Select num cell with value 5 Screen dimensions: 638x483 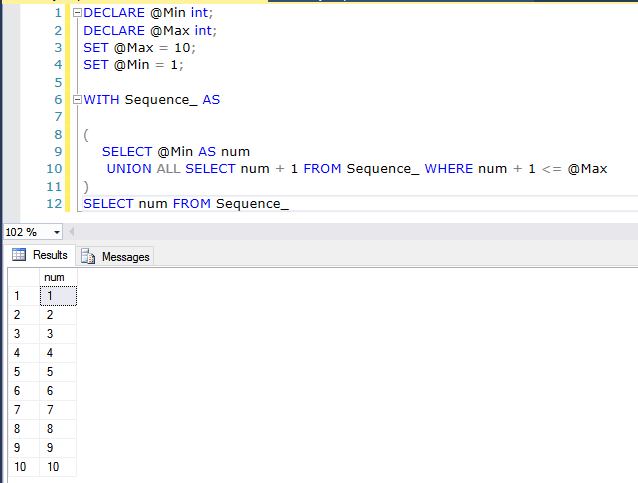click(x=58, y=372)
